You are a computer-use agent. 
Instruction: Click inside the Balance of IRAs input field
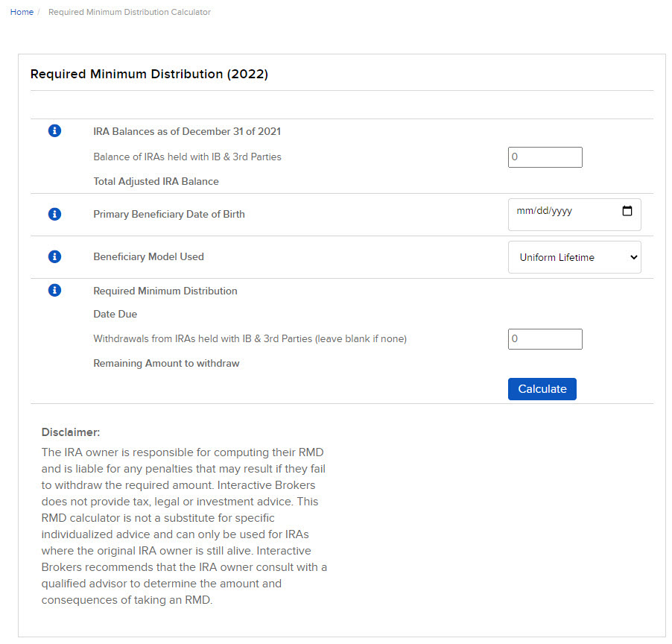[545, 157]
